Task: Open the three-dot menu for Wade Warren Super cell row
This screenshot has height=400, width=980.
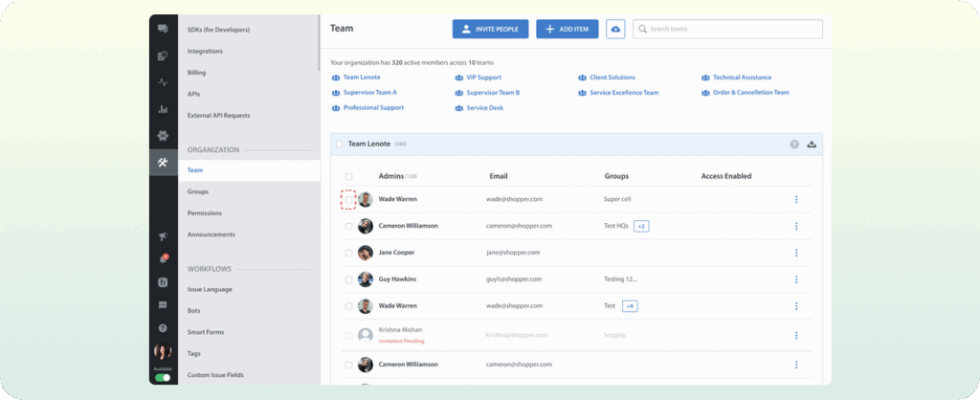Action: coord(796,199)
